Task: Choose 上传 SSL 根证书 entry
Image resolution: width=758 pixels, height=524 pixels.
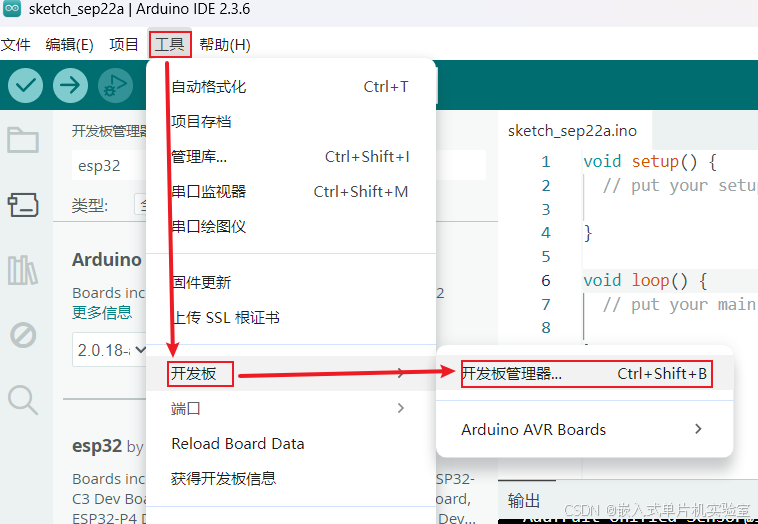Action: pyautogui.click(x=291, y=318)
